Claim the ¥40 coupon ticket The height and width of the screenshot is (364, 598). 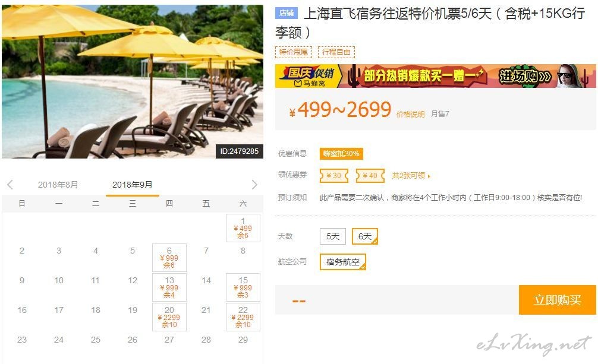(370, 176)
